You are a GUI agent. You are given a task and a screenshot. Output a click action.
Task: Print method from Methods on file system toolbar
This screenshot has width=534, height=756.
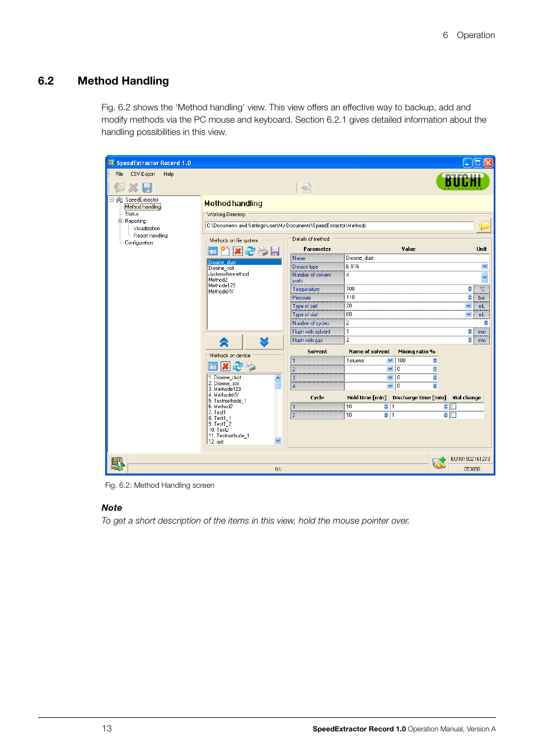click(263, 251)
